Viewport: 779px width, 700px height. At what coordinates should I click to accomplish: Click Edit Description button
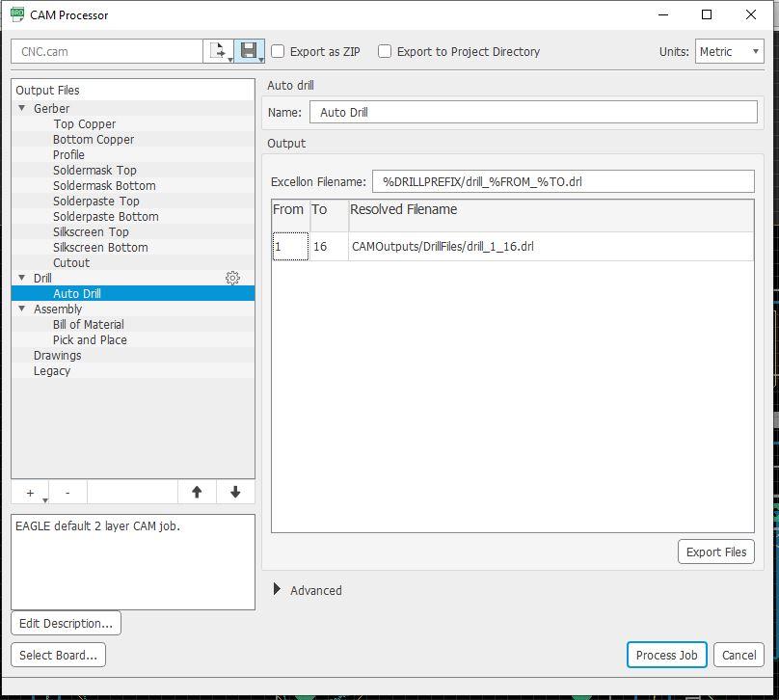67,623
